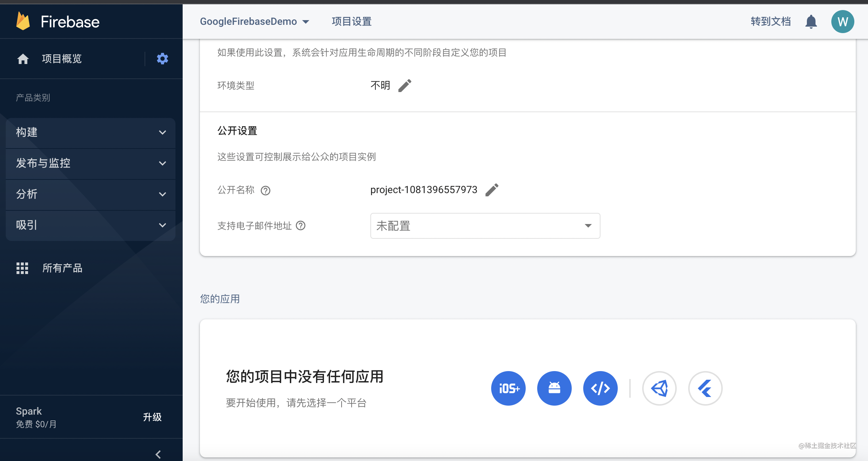This screenshot has height=461, width=868.
Task: Add an iOS+ app
Action: (x=508, y=388)
